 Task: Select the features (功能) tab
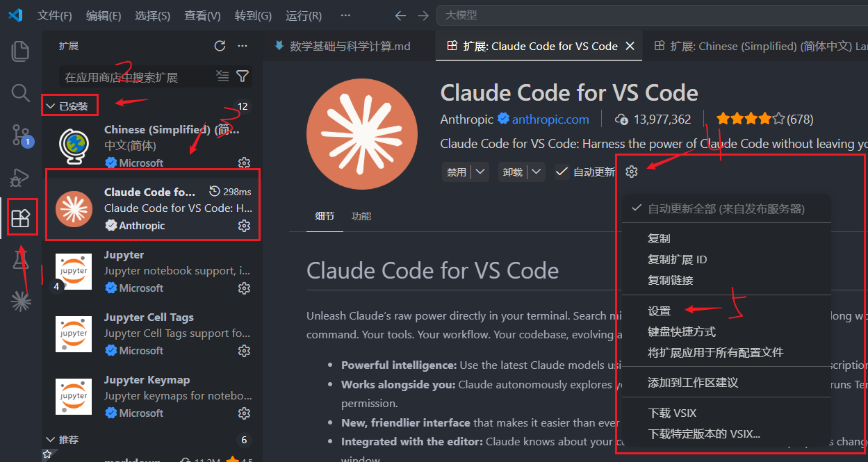[x=361, y=216]
